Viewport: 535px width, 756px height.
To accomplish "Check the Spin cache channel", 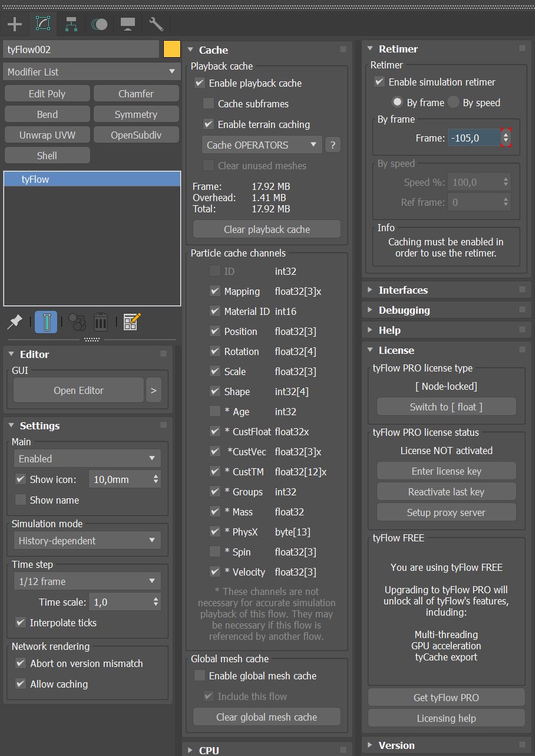I will [x=215, y=552].
